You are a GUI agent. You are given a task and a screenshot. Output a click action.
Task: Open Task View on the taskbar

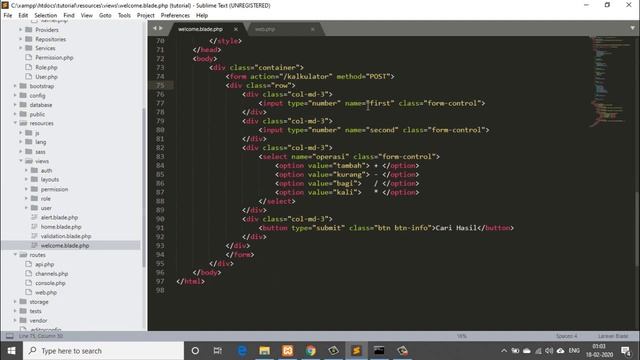(218, 351)
